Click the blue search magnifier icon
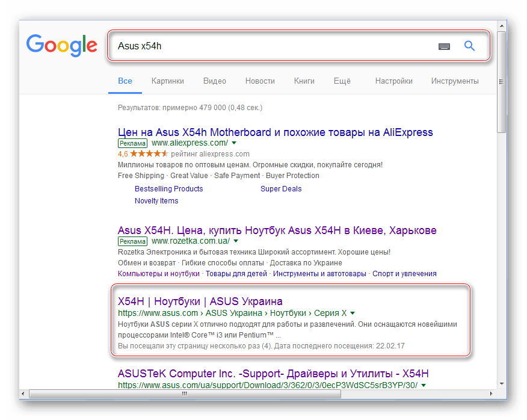This screenshot has width=527, height=420. 469,46
